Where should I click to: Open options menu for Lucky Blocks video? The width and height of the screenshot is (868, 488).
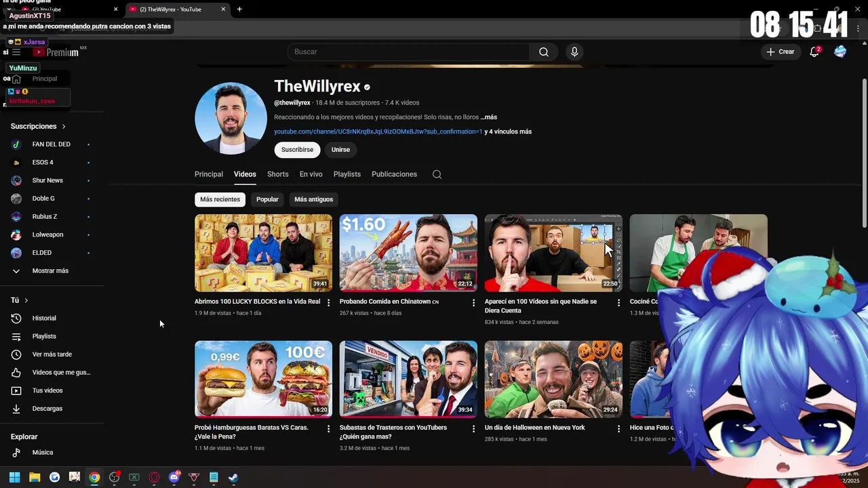coord(329,302)
